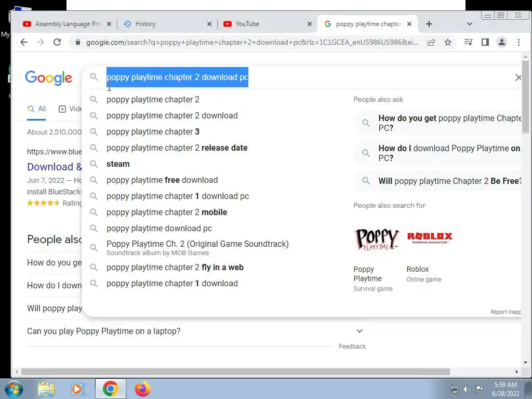
Task: Open a new tab with plus button
Action: 429,24
